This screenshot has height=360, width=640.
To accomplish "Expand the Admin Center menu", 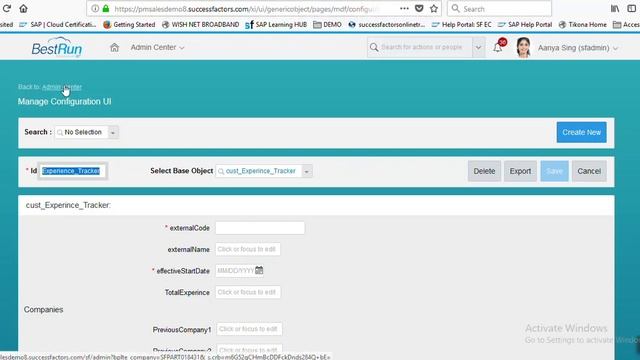I will point(158,47).
